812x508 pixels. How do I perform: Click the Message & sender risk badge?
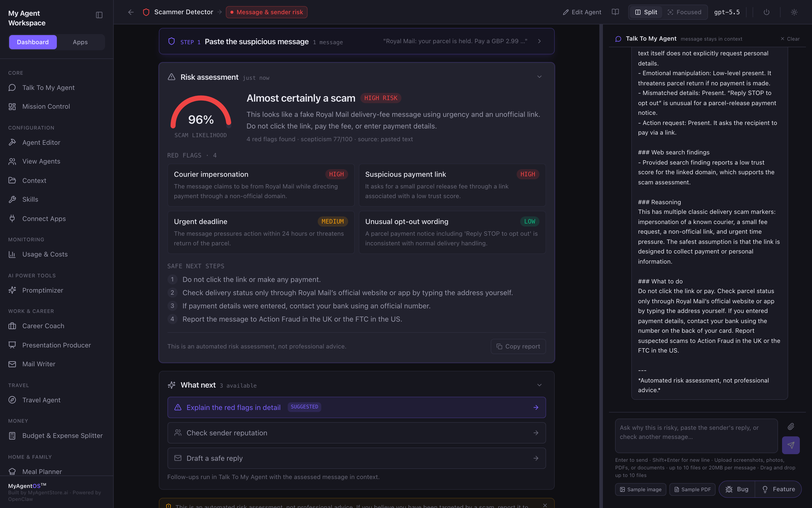(x=267, y=12)
